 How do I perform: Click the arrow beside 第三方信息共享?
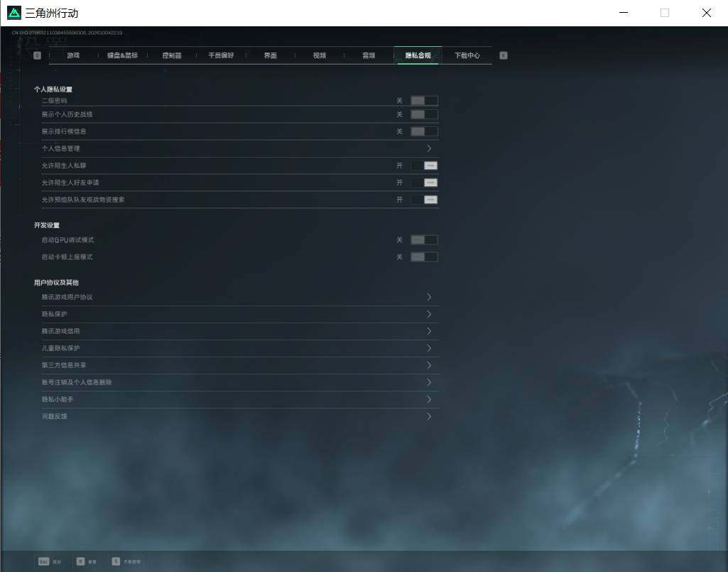coord(429,365)
